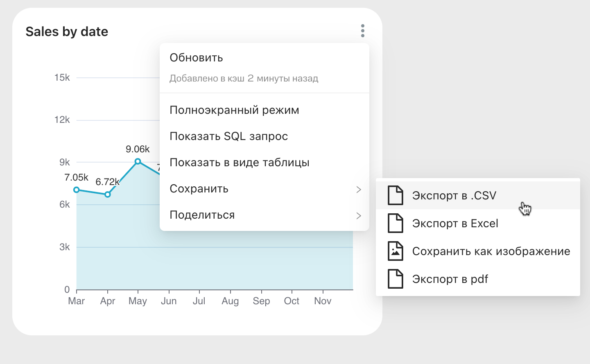The width and height of the screenshot is (590, 364).
Task: Click the file icon beside Экспорт в Excel
Action: click(x=395, y=223)
